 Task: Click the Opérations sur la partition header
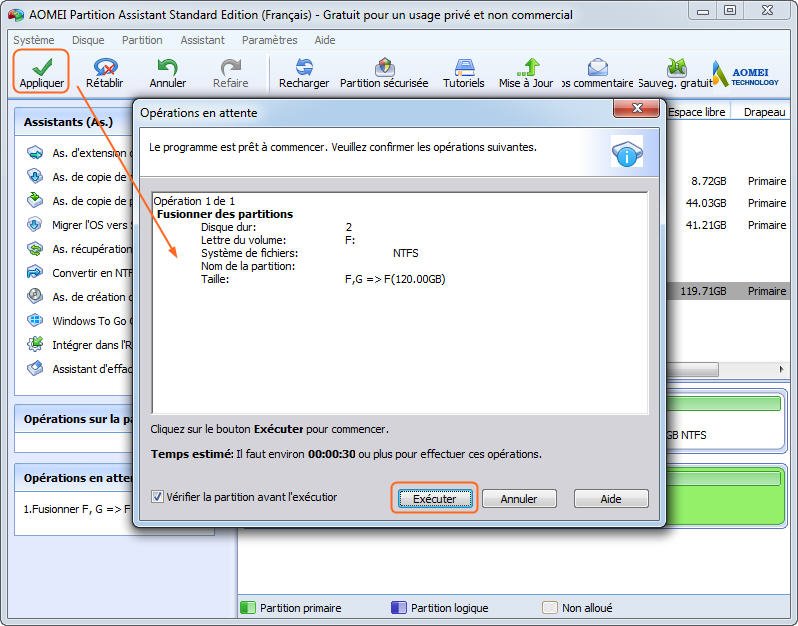pyautogui.click(x=75, y=419)
